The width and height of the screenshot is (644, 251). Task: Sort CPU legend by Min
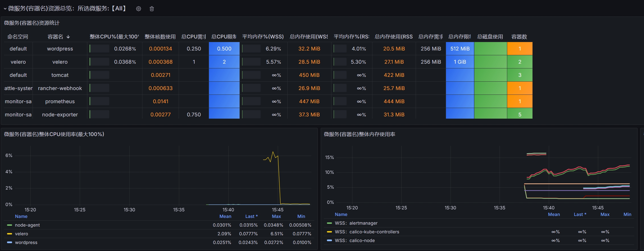(x=301, y=216)
